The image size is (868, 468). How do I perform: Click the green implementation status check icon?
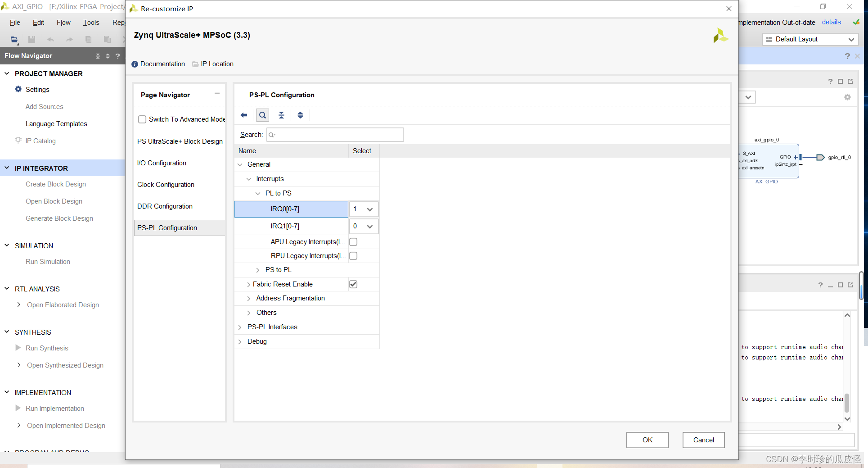coord(856,22)
